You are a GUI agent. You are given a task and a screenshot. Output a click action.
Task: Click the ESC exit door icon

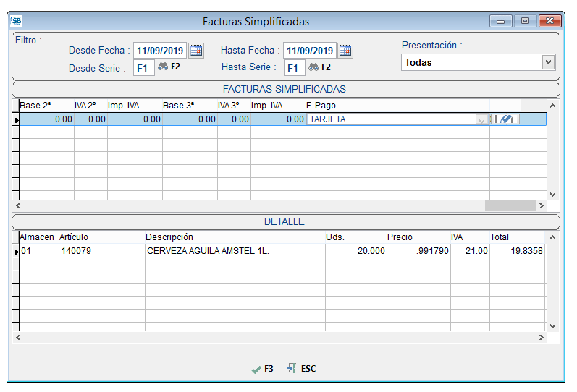(292, 369)
